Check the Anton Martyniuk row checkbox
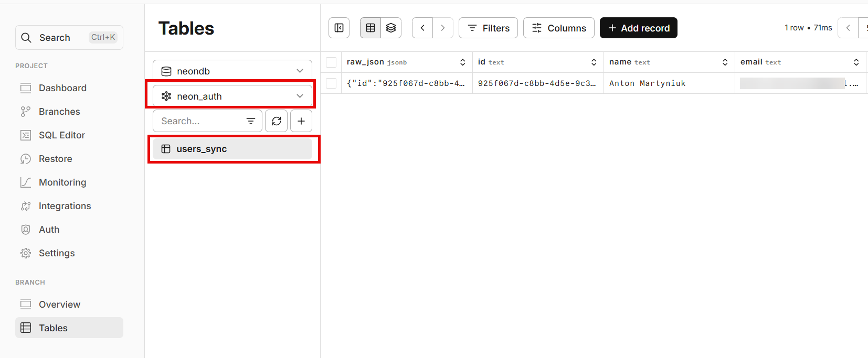This screenshot has height=358, width=868. [x=331, y=83]
